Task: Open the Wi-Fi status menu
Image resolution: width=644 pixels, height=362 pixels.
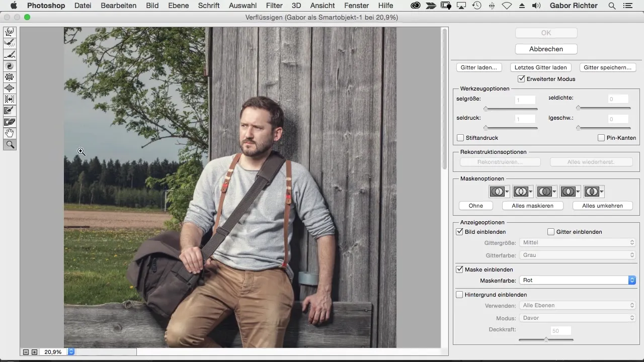Action: tap(507, 6)
